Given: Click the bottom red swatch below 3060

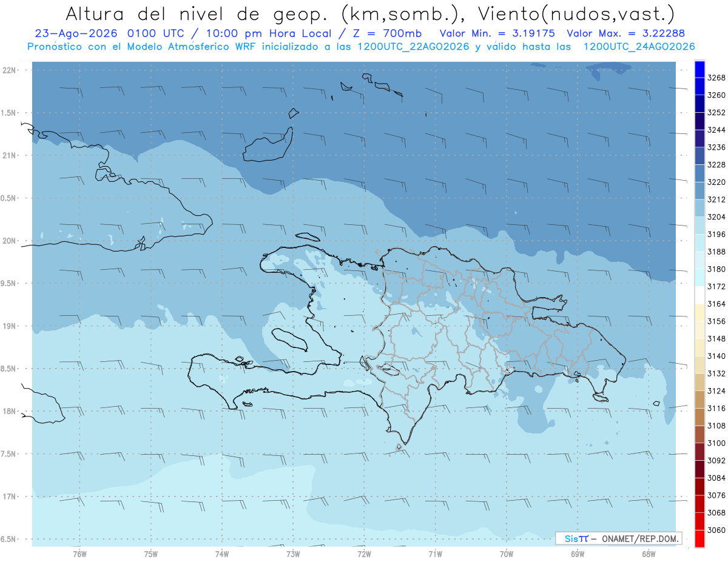Looking at the screenshot, I should [699, 538].
